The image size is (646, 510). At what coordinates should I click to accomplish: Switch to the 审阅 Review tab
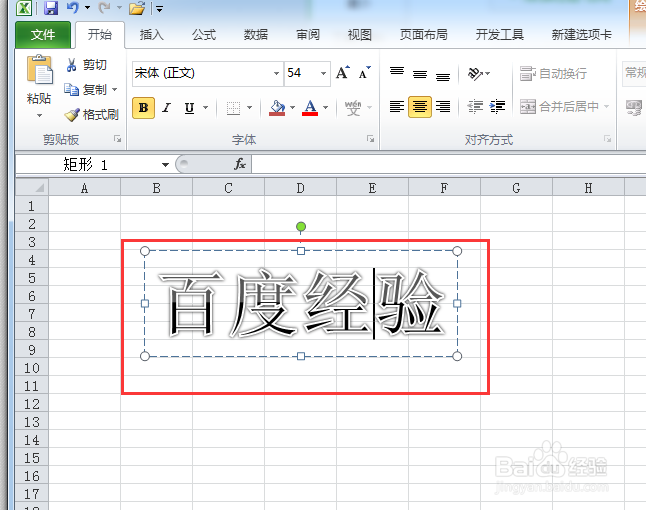[308, 35]
